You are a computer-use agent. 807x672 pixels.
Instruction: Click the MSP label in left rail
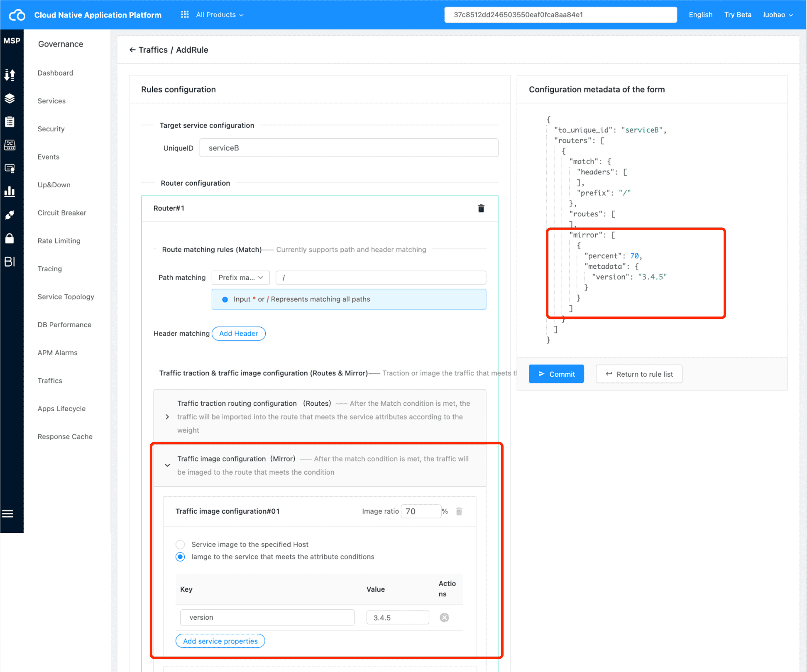(x=12, y=41)
